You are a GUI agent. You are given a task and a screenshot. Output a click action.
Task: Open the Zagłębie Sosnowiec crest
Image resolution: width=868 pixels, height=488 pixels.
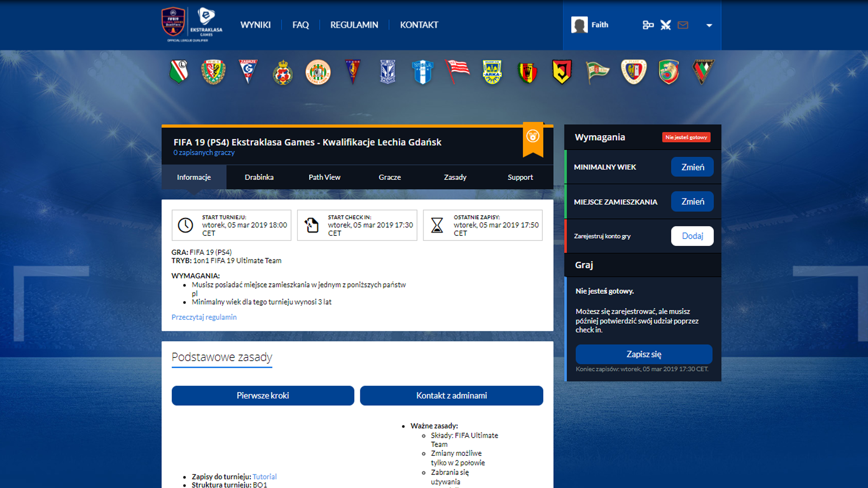703,72
